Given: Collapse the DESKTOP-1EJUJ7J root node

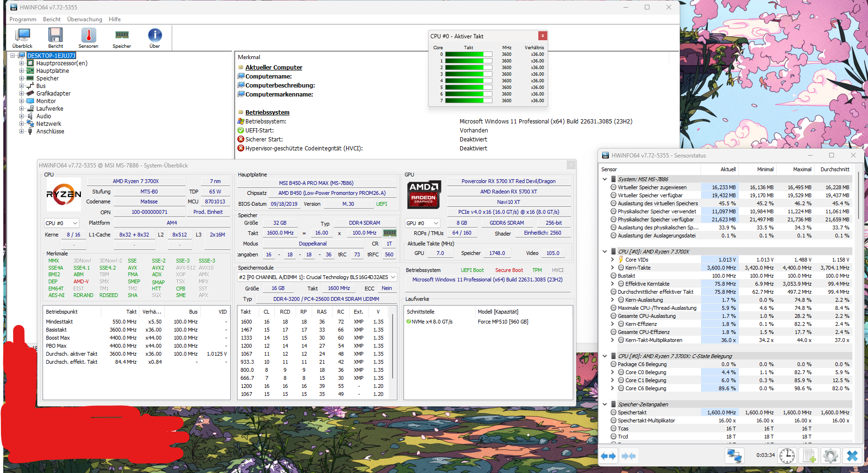Looking at the screenshot, I should (13, 55).
